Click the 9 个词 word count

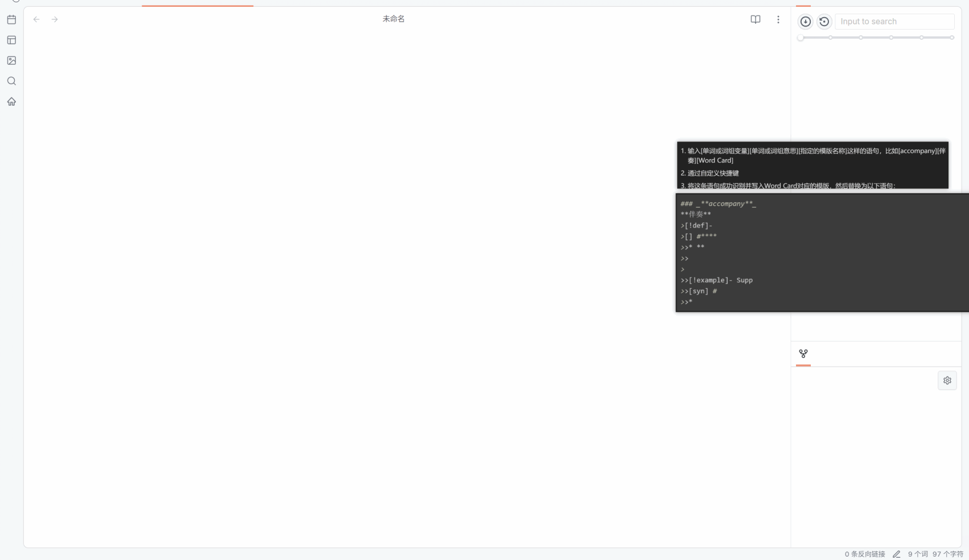tap(917, 554)
